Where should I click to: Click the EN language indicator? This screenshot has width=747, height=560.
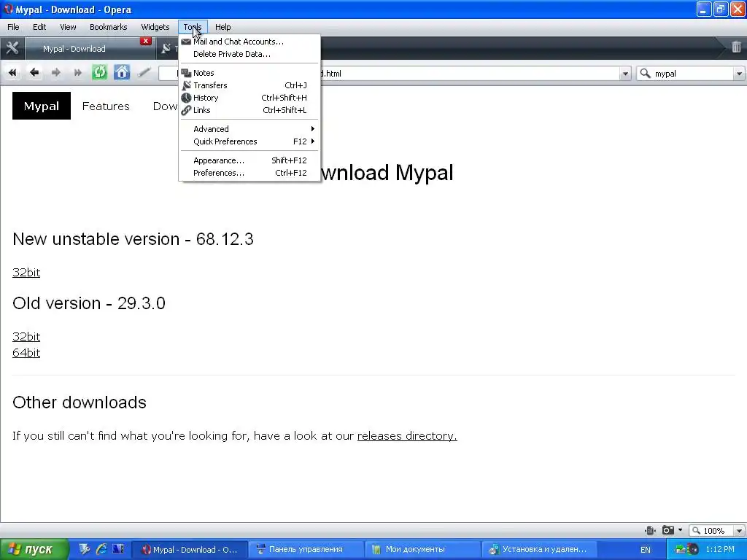click(x=646, y=550)
